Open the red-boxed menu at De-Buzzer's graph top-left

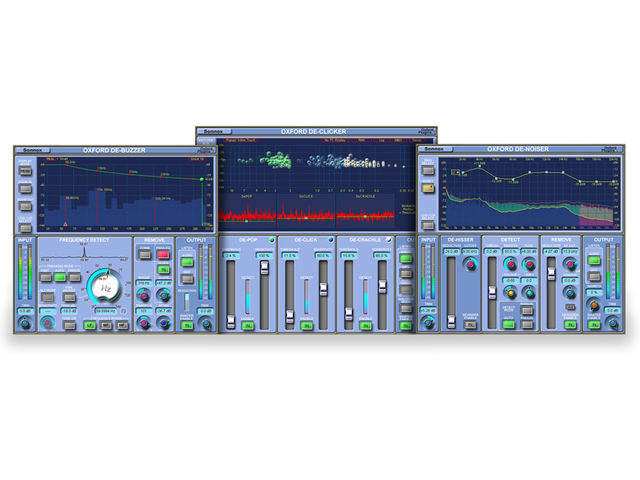(x=50, y=159)
